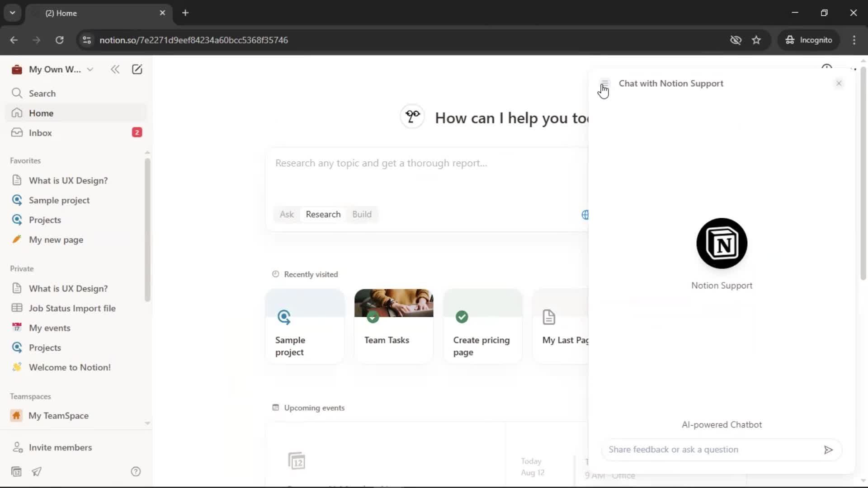Open the calendar icon at sidebar bottom
Screen dimensions: 868x488
[x=16, y=472]
